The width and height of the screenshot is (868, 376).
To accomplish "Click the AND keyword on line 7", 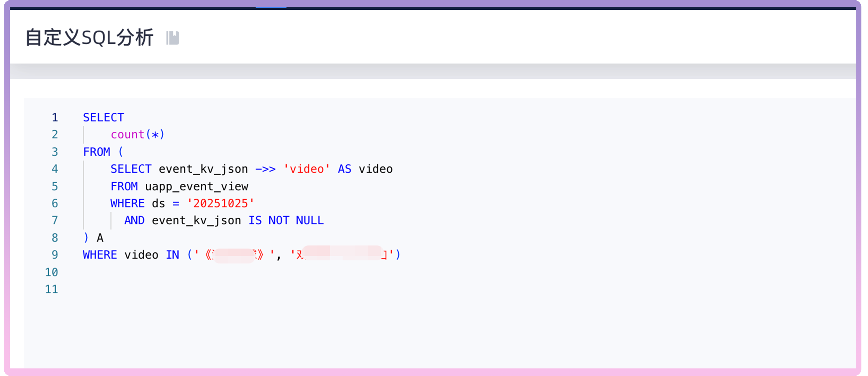I will [134, 220].
